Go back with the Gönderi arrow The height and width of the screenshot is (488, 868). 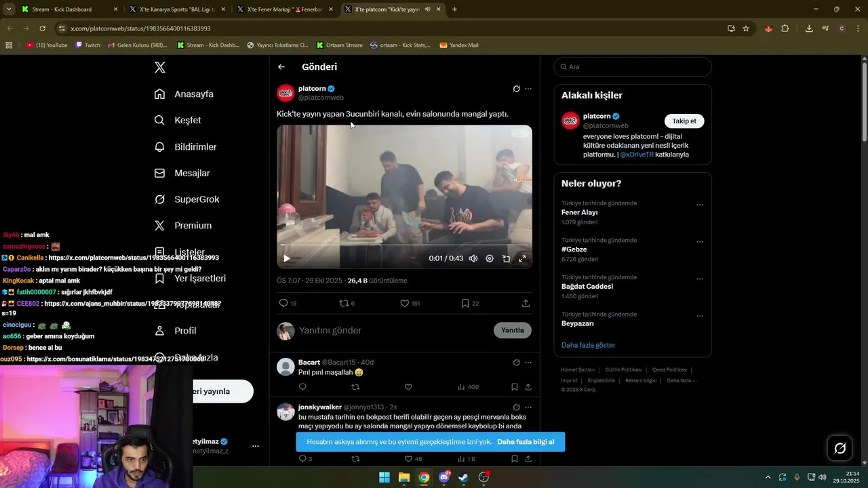point(281,67)
